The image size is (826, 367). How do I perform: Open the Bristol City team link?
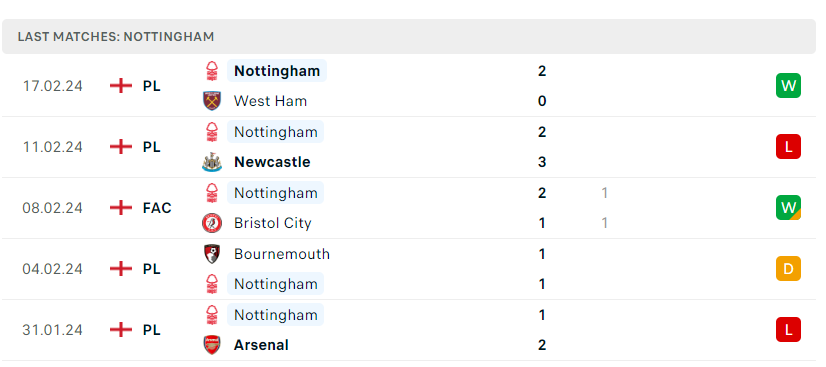[272, 223]
